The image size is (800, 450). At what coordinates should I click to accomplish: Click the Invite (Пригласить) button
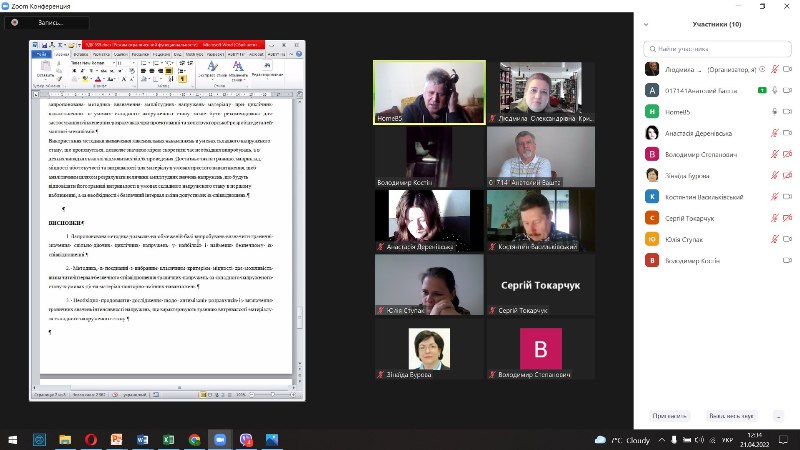(669, 416)
